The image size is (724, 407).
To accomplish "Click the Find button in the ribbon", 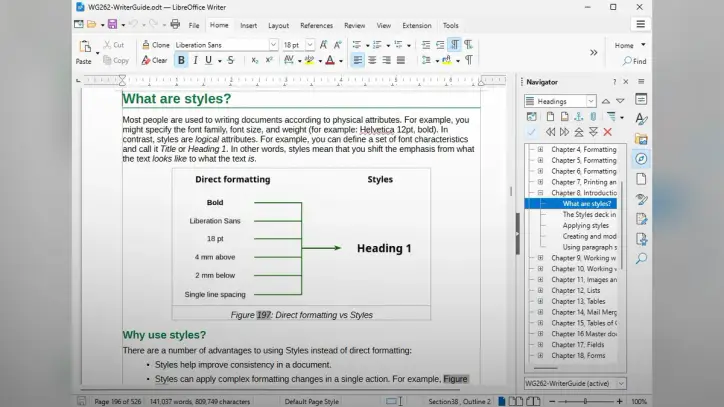I will (635, 61).
